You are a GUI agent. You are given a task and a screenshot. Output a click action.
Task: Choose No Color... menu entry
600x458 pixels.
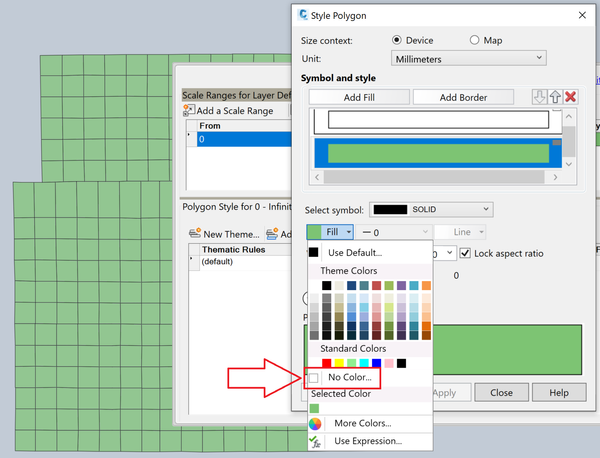tap(370, 377)
